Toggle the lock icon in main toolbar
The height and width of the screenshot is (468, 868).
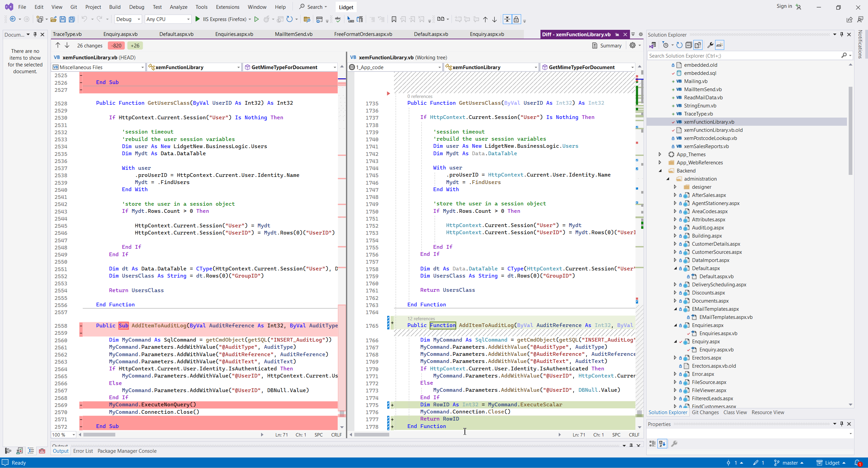[516, 19]
